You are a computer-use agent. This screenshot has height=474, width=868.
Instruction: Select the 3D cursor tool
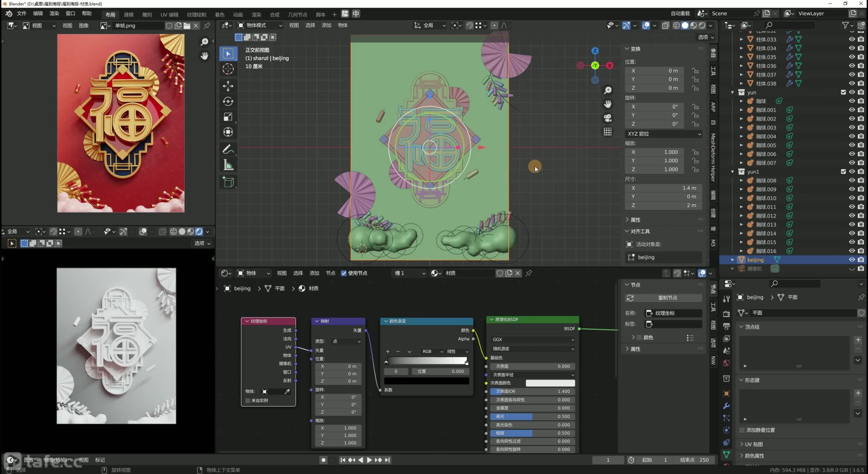coord(228,69)
